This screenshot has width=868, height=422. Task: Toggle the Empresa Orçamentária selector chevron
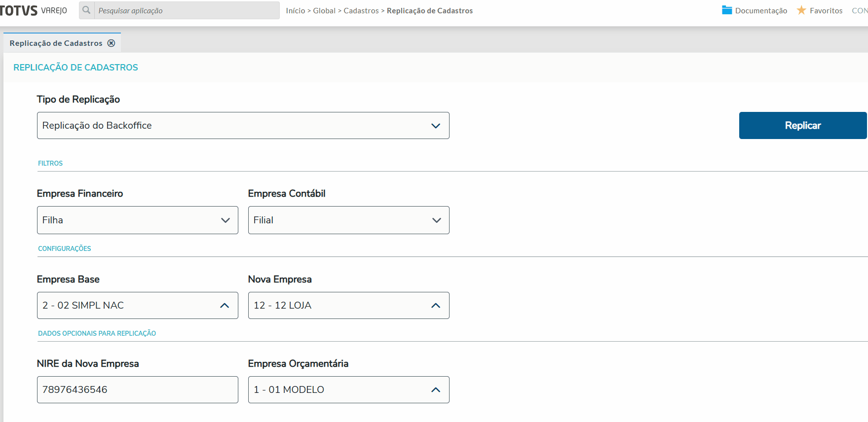[435, 390]
